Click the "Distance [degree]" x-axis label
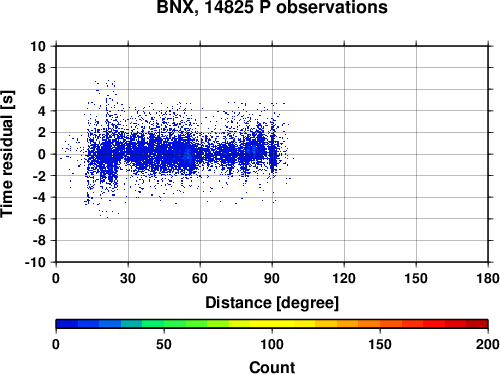The width and height of the screenshot is (500, 374). point(272,303)
